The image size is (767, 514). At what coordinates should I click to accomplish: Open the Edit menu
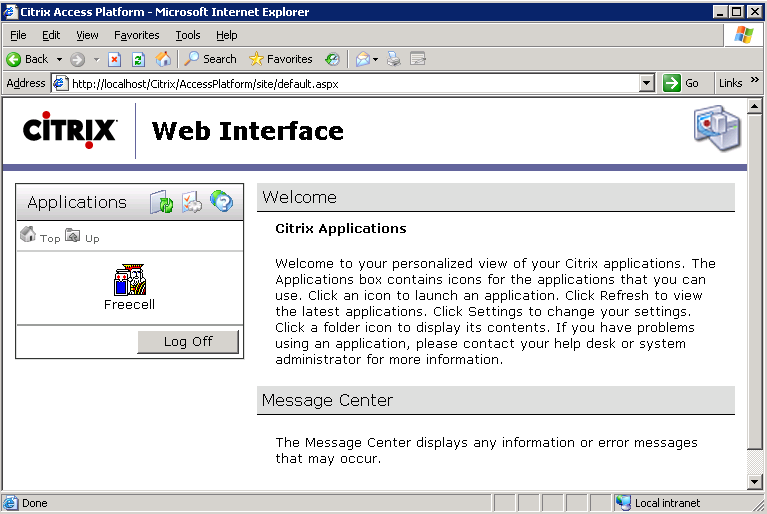pos(51,35)
